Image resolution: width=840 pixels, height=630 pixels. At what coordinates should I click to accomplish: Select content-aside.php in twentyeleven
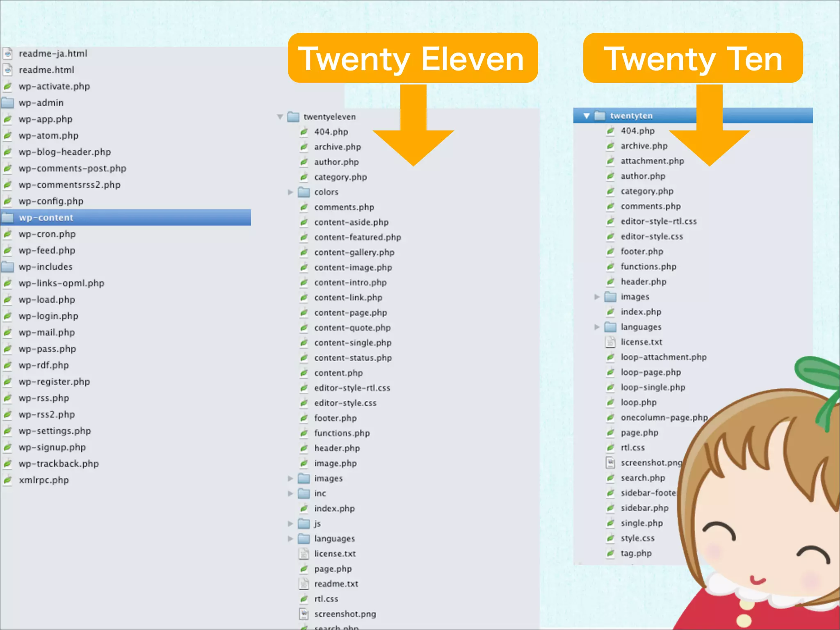(x=351, y=222)
